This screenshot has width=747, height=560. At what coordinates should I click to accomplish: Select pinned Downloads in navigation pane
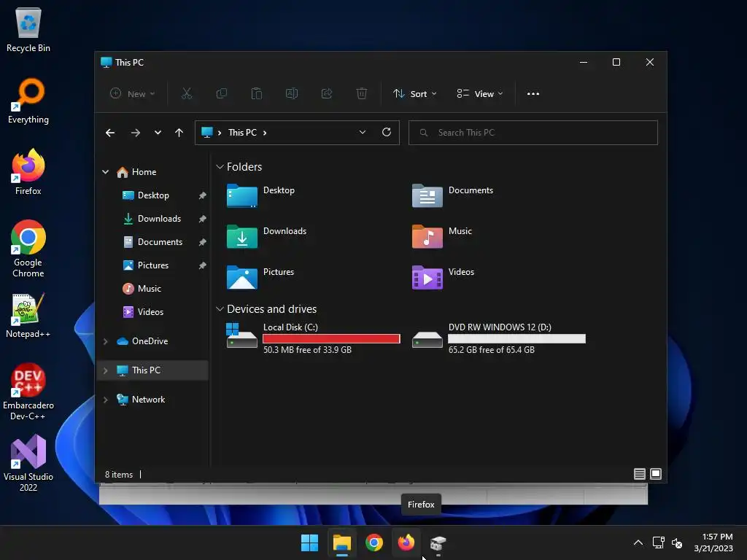pyautogui.click(x=159, y=219)
